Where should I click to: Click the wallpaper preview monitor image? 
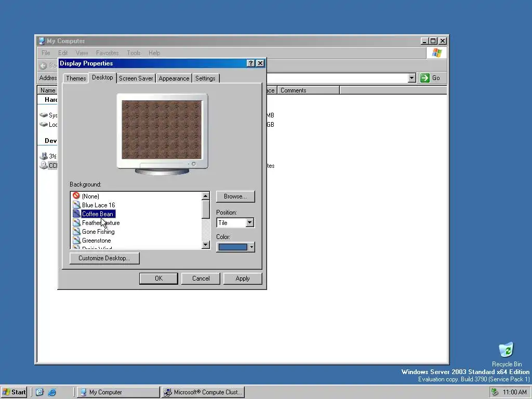(x=162, y=134)
